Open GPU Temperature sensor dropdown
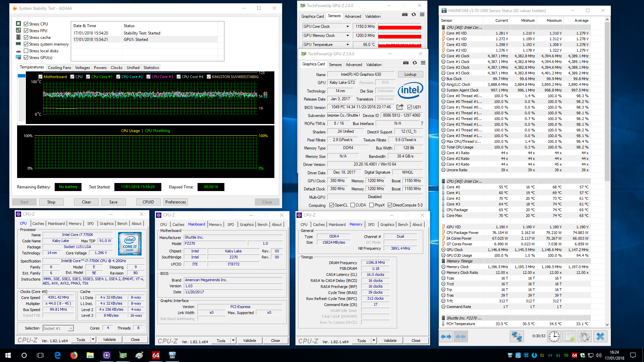 pos(347,45)
